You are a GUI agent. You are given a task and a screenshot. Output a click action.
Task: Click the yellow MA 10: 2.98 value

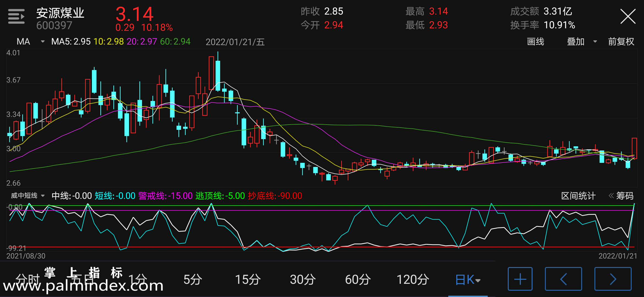(x=109, y=42)
